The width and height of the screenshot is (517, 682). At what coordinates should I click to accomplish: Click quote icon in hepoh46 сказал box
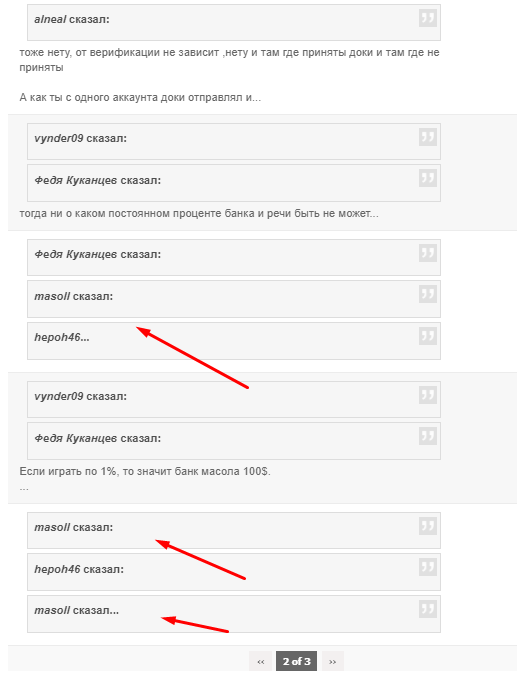pos(427,568)
